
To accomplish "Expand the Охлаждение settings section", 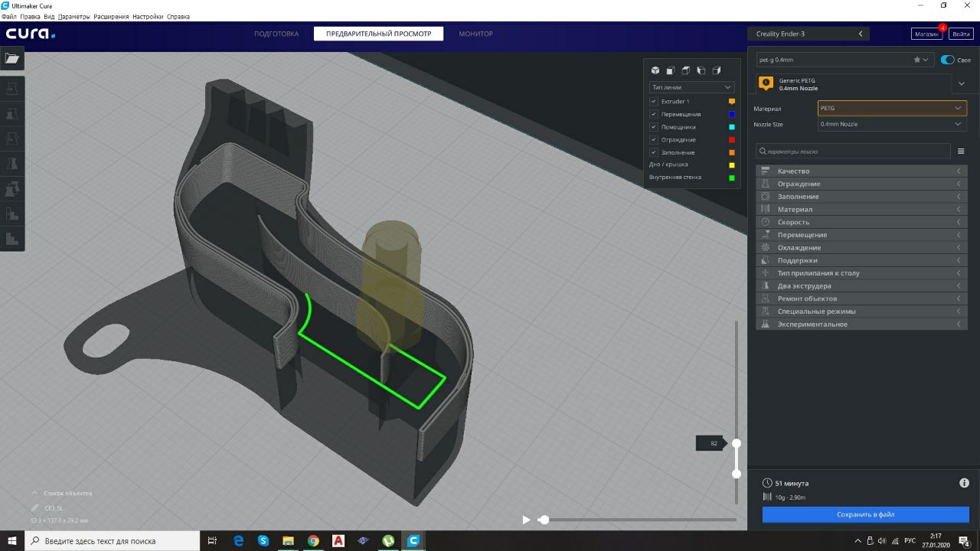I will coord(861,247).
